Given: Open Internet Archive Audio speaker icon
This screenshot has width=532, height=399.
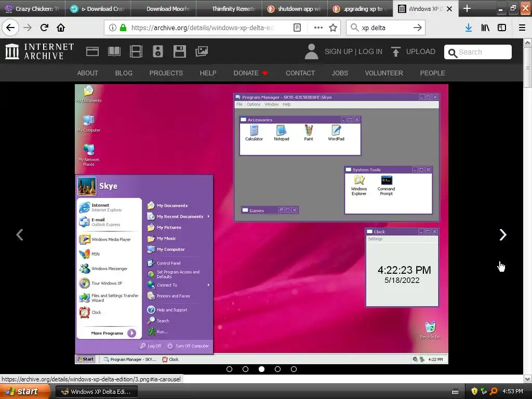Looking at the screenshot, I should (x=158, y=51).
